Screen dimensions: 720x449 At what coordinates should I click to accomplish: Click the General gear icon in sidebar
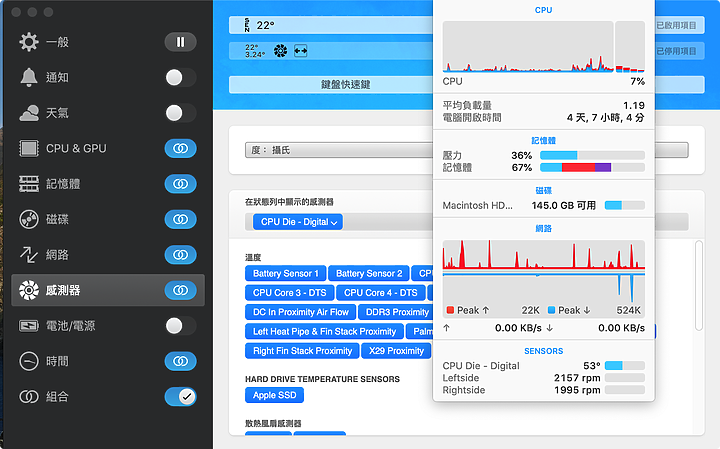pos(29,42)
